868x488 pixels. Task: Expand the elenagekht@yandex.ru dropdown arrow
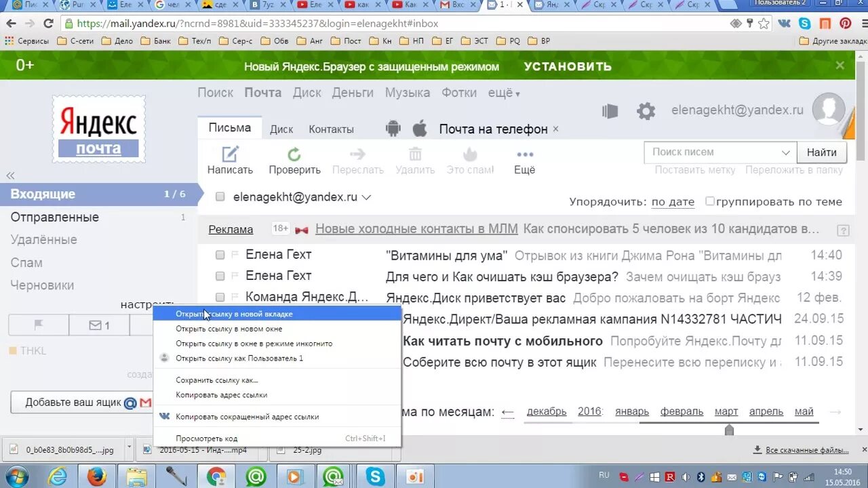point(367,198)
